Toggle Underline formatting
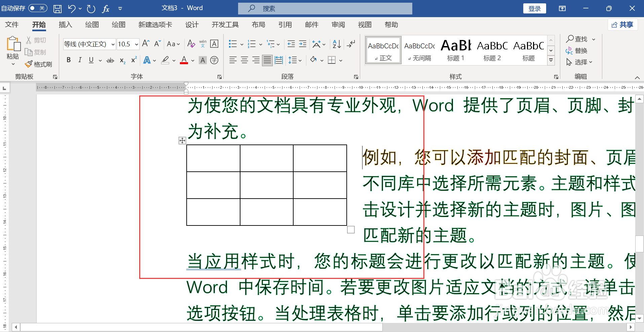This screenshot has width=644, height=332. point(91,60)
